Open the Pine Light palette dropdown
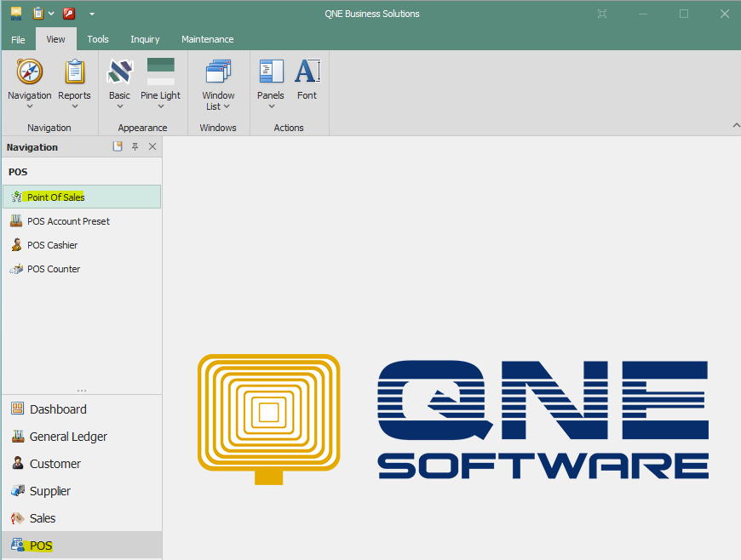 point(161,83)
